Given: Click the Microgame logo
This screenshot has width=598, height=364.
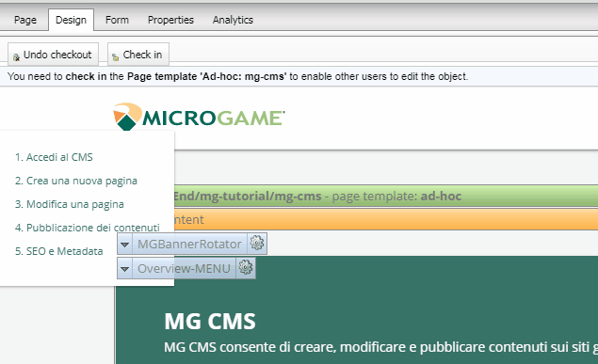Looking at the screenshot, I should (199, 117).
